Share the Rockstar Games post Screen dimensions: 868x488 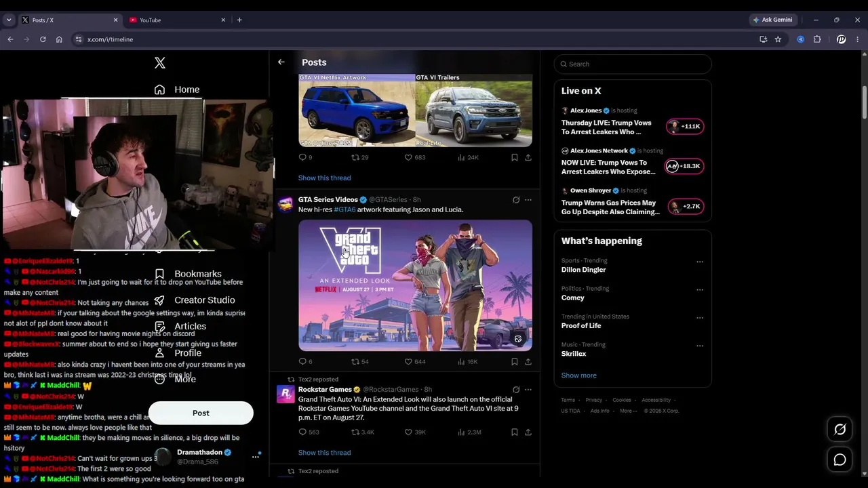[x=528, y=432]
